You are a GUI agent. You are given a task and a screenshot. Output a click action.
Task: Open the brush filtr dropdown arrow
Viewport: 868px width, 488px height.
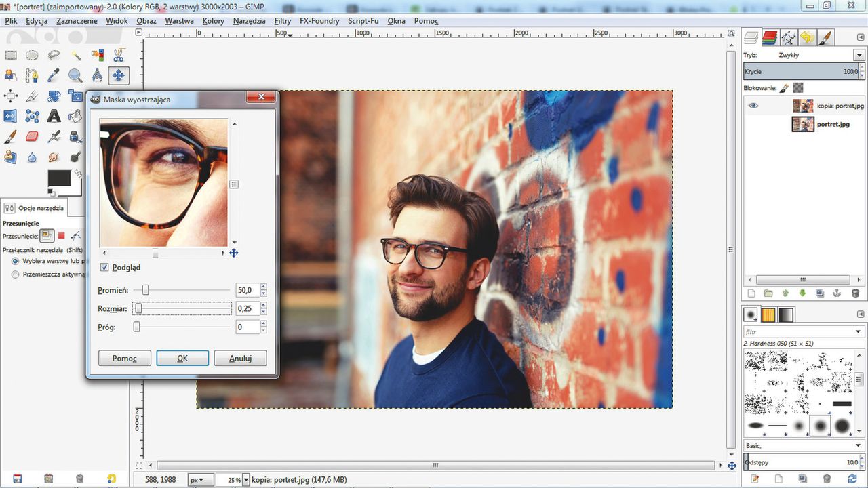tap(859, 332)
